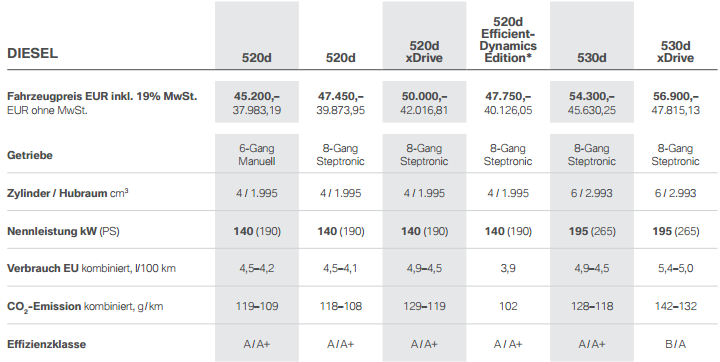Click the CO2-Emission kombiniert label
720x362 pixels.
click(x=85, y=306)
